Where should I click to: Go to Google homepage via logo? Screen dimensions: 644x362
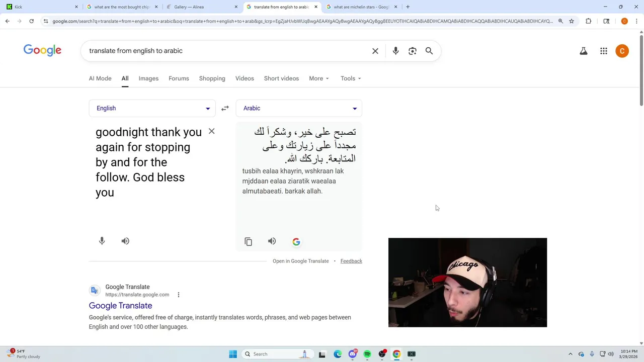point(42,50)
